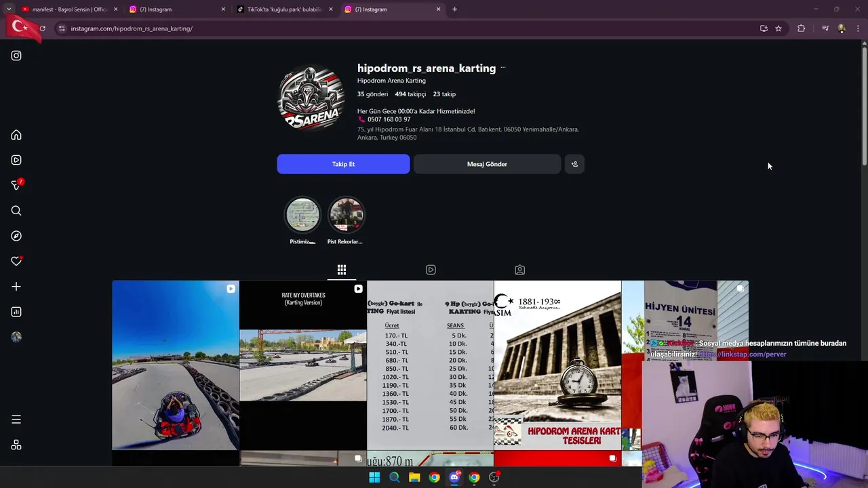This screenshot has width=868, height=488.
Task: Click the 35 gönderi post count
Action: (x=372, y=94)
